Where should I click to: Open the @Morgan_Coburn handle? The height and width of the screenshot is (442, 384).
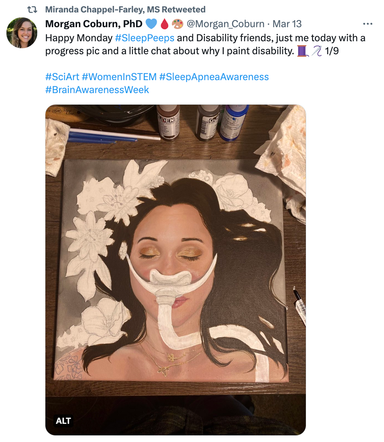[225, 24]
